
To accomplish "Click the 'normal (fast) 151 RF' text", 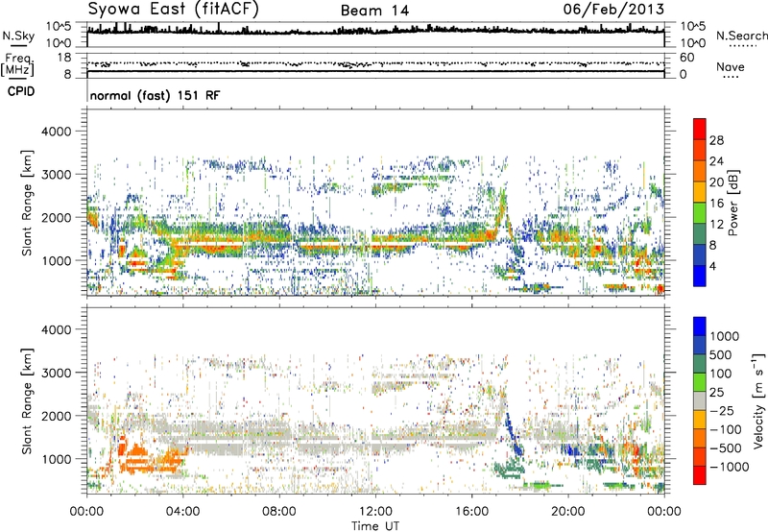I will point(155,95).
